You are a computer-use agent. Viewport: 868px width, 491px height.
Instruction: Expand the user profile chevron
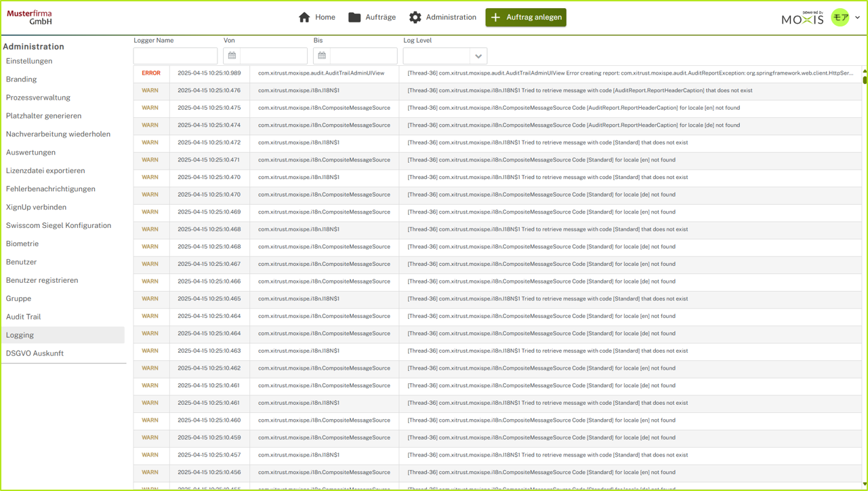857,17
